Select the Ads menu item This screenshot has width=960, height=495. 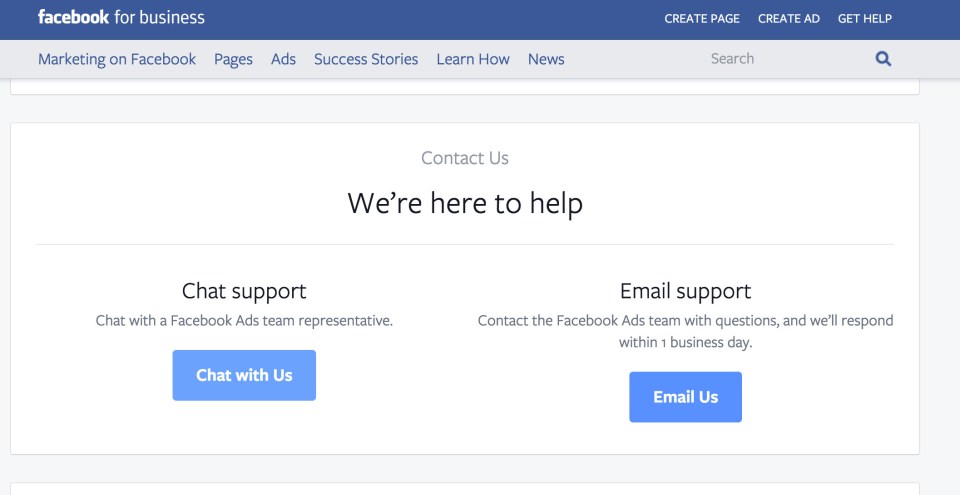coord(283,59)
